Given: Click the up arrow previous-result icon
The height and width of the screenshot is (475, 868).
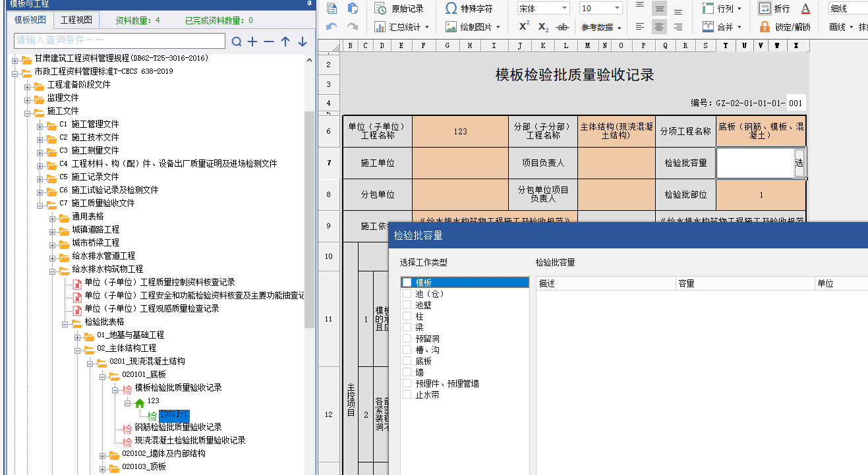Looking at the screenshot, I should point(285,42).
